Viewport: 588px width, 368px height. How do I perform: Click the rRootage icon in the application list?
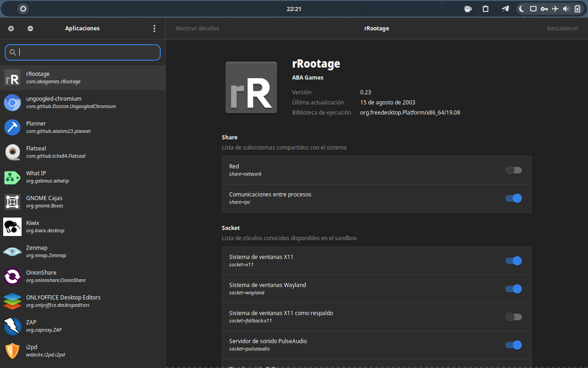pyautogui.click(x=12, y=78)
